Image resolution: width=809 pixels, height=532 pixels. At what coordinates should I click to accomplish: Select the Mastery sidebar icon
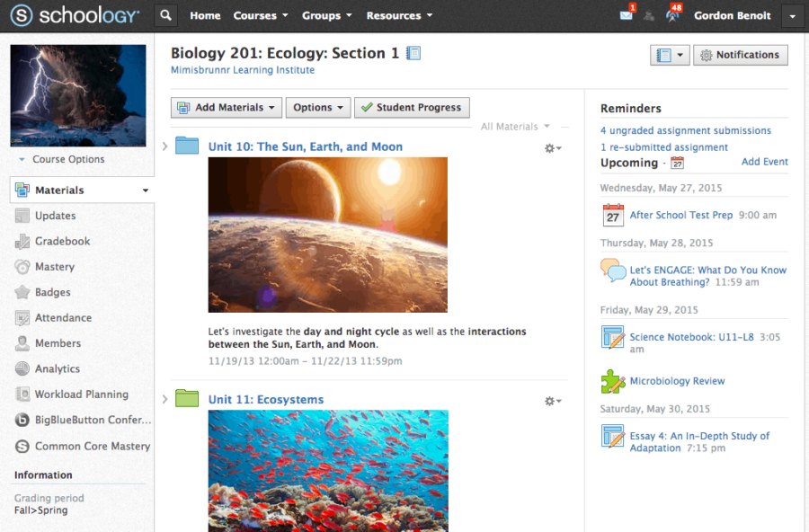coord(20,266)
